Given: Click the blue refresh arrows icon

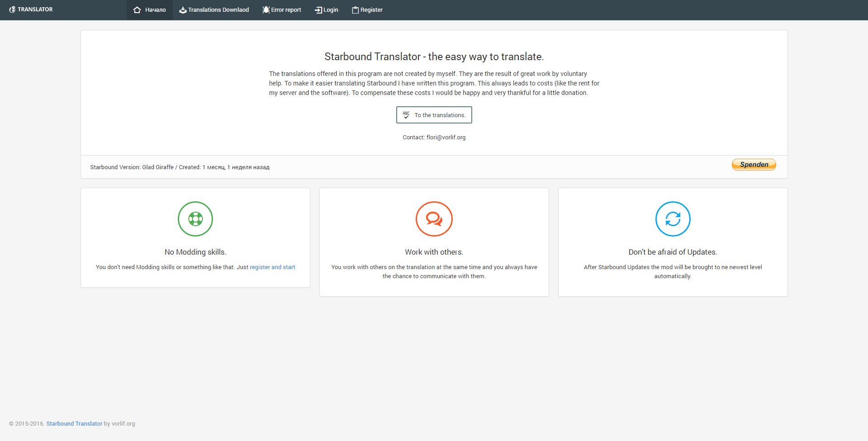Looking at the screenshot, I should pyautogui.click(x=673, y=219).
